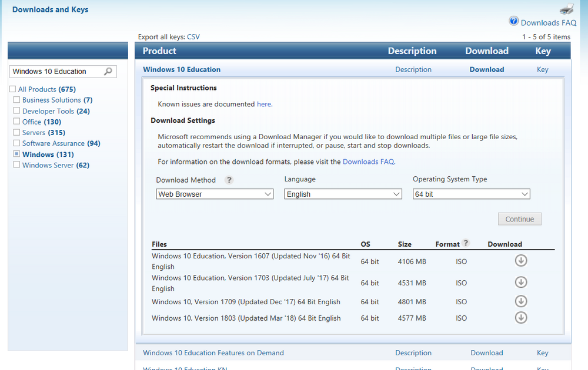The width and height of the screenshot is (588, 370).
Task: Open the Operating System Type dropdown
Action: tap(472, 194)
